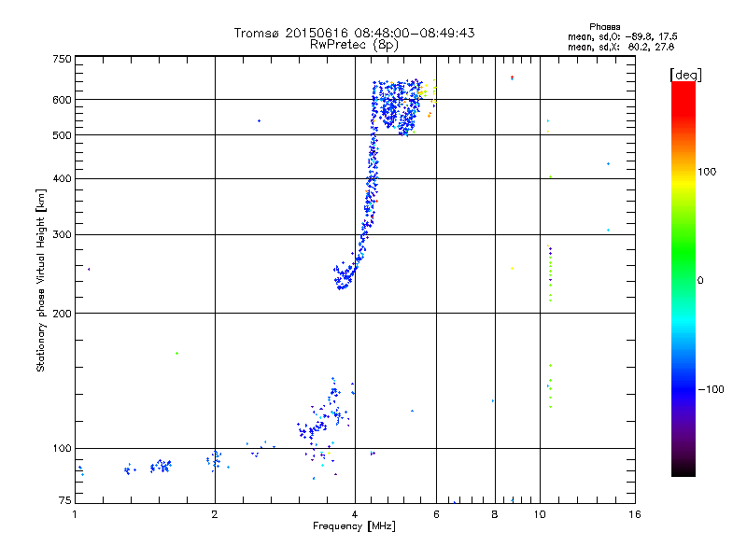Click the y-axis label '200'
747x560 pixels.
point(63,314)
